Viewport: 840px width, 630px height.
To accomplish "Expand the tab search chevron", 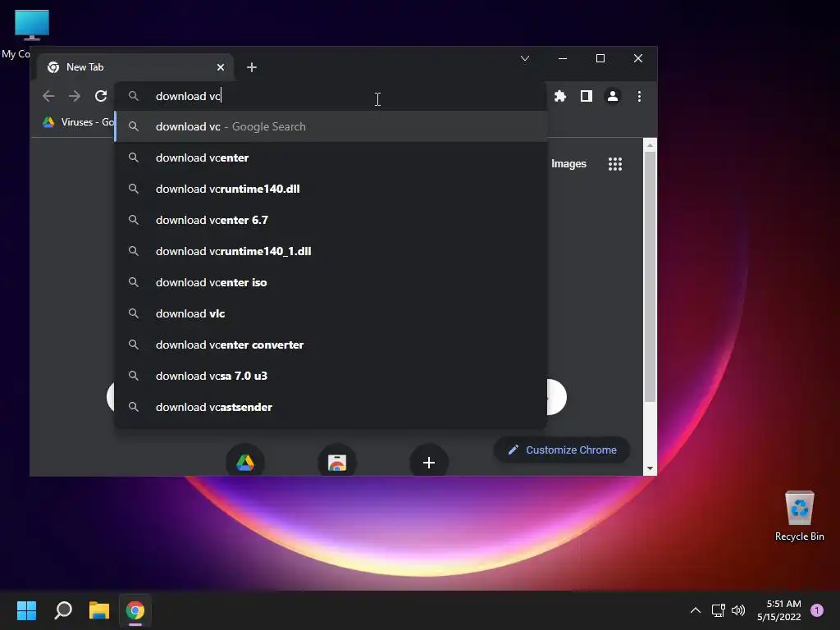I will click(525, 58).
